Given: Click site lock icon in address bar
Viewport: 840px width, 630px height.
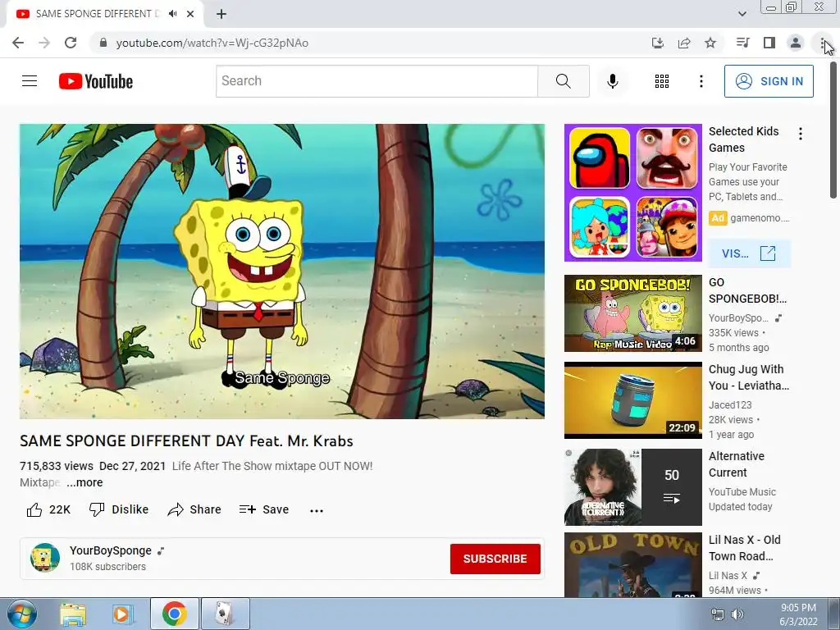Looking at the screenshot, I should click(x=103, y=43).
